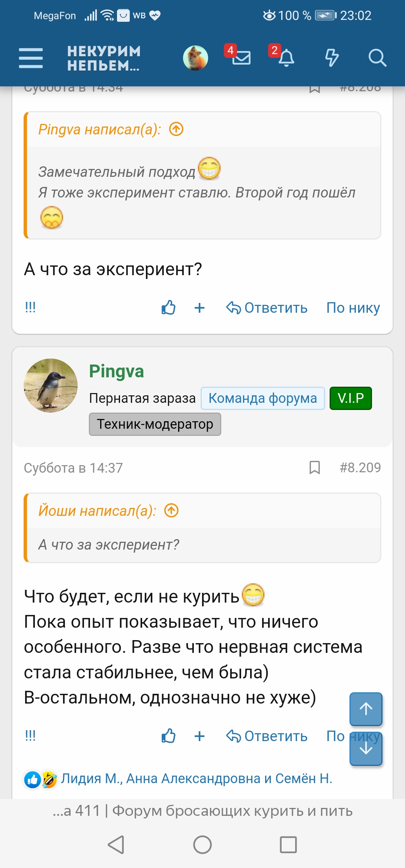Add multi-quote plus on Pingva's post

[x=199, y=736]
